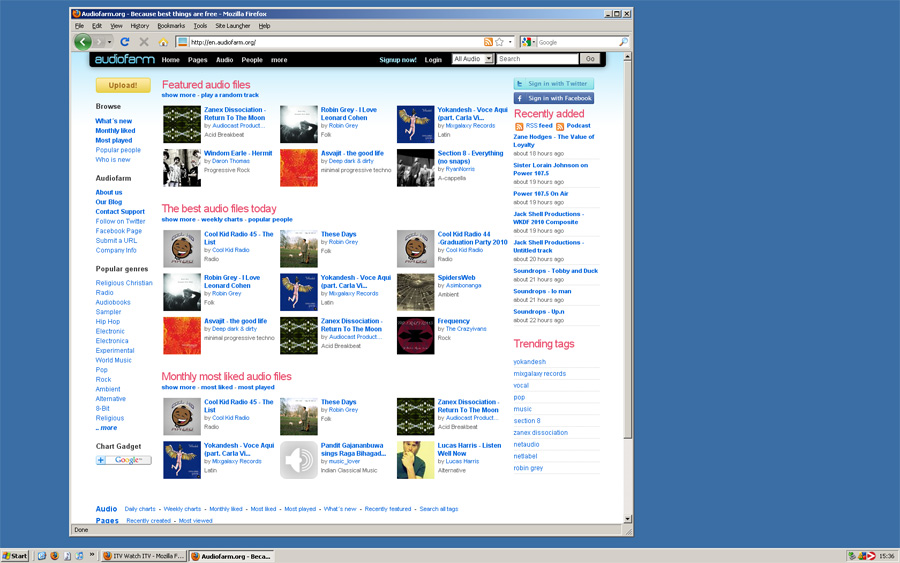The image size is (900, 563).
Task: Open the Hip Hop genre link
Action: coord(108,321)
